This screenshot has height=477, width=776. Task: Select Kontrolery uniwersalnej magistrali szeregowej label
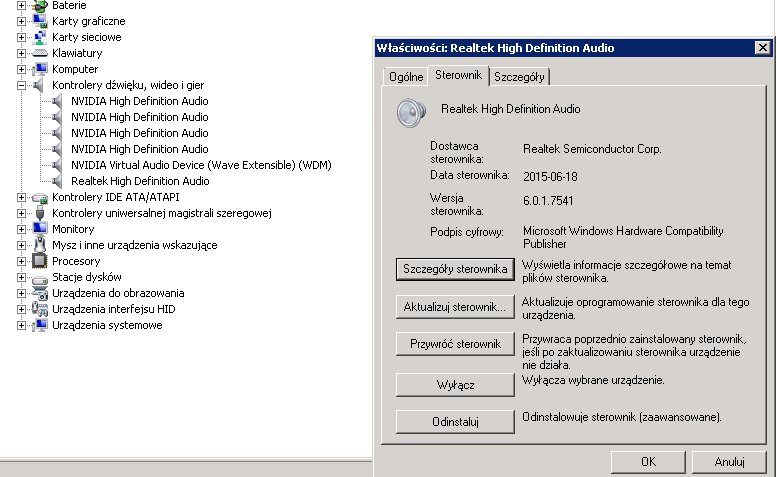[161, 213]
